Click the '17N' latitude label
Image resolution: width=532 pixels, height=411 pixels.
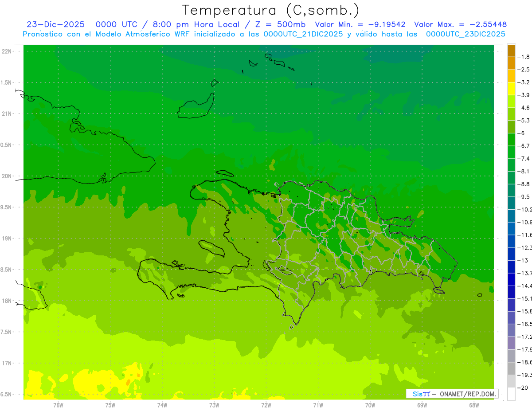pyautogui.click(x=6, y=363)
